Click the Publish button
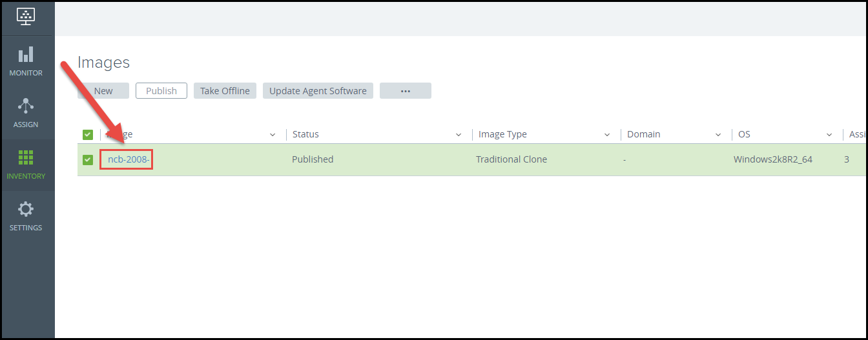 [161, 91]
